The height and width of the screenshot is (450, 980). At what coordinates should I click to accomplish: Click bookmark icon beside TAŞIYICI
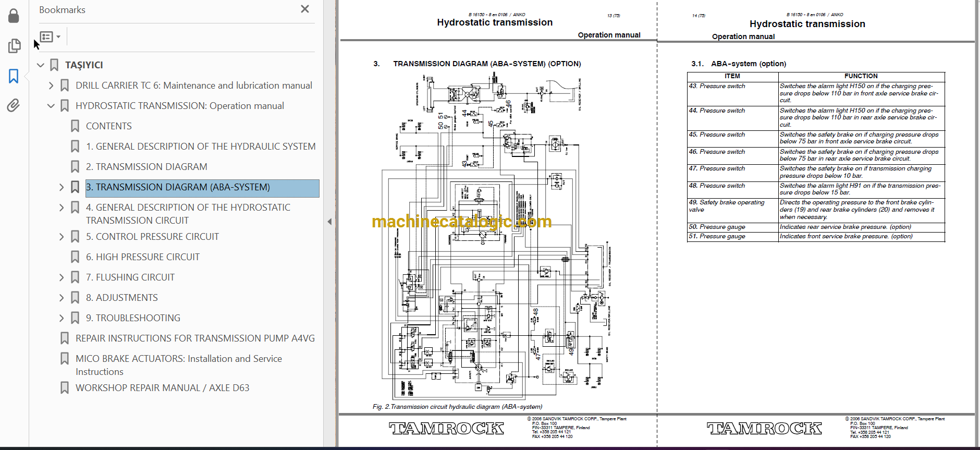[54, 65]
